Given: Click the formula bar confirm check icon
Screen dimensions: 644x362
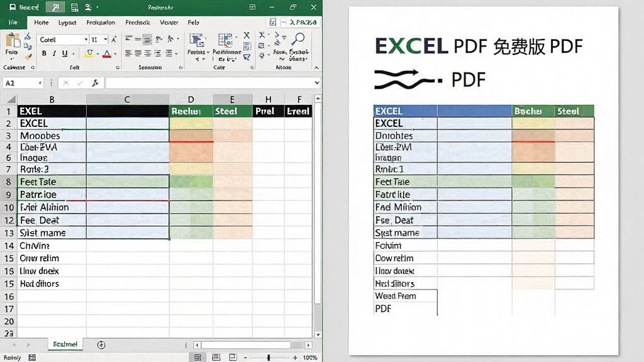Looking at the screenshot, I should pos(80,83).
